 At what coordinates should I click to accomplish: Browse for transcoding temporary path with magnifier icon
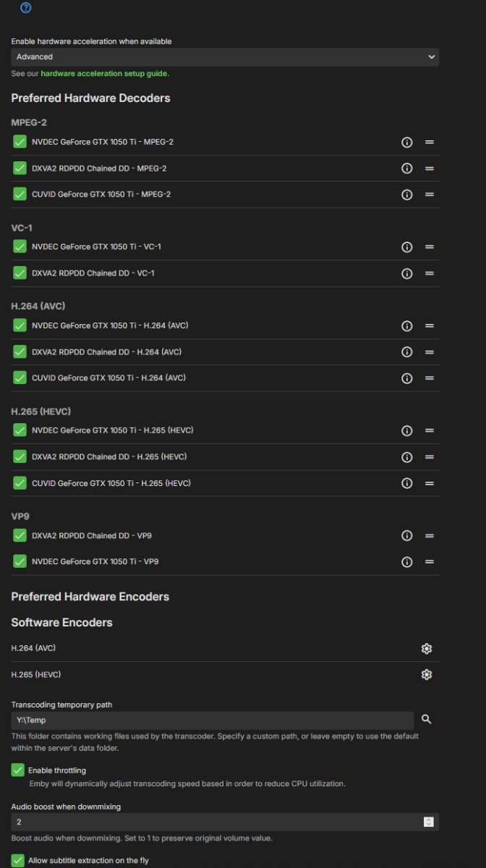pyautogui.click(x=426, y=719)
